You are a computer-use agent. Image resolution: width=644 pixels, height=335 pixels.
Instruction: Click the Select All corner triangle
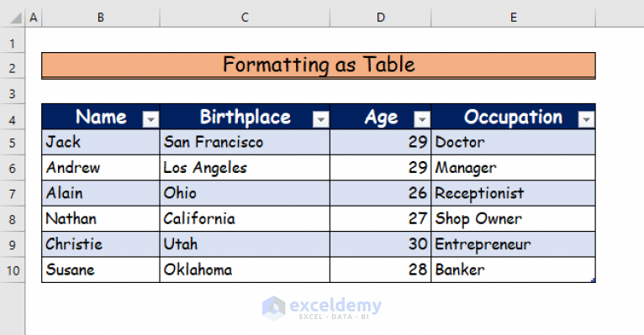pos(16,18)
